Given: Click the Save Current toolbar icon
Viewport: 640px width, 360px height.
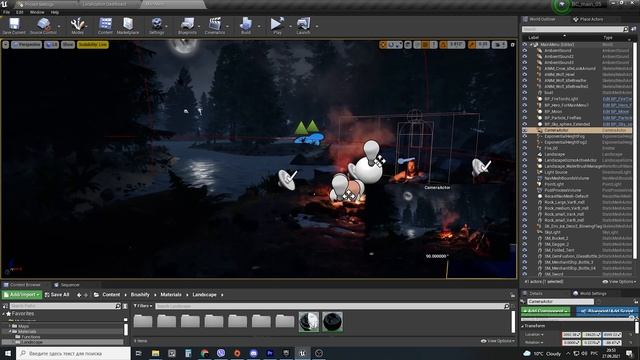Looking at the screenshot, I should click(14, 25).
